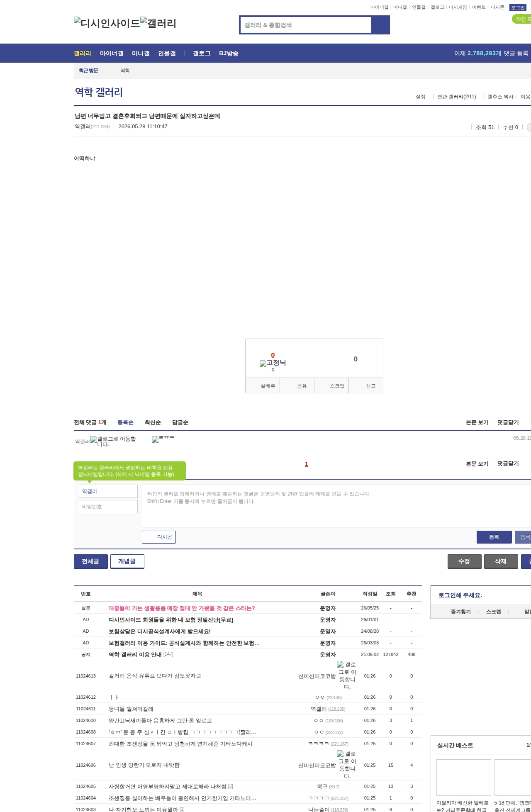Focus the 비밀번호 password field
This screenshot has height=812, width=531.
[108, 507]
